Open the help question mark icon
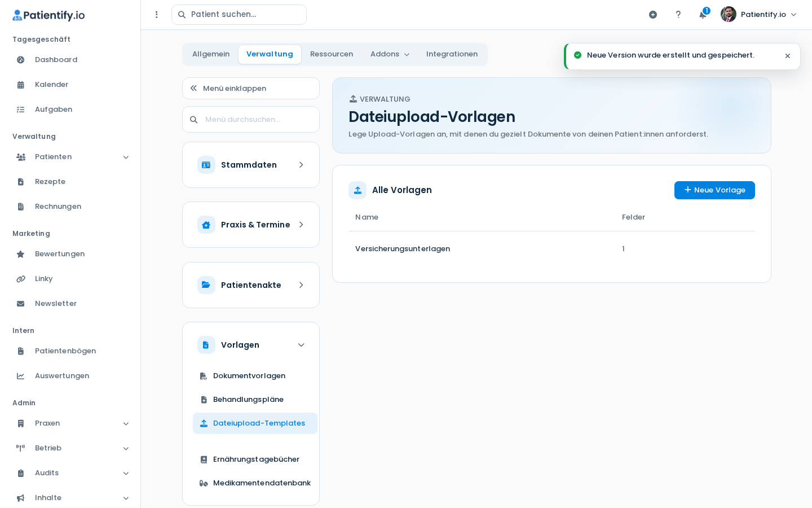The image size is (812, 508). [678, 15]
